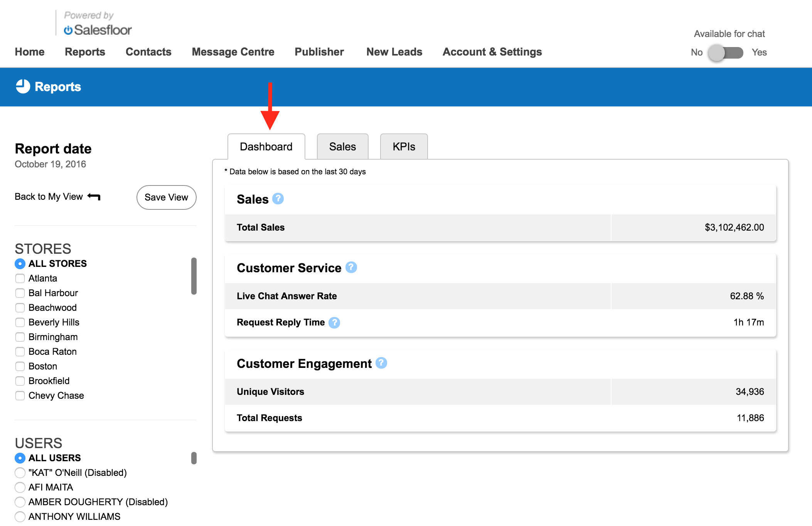Screen dimensions: 812x526
Task: Check the Atlanta store checkbox
Action: (20, 278)
